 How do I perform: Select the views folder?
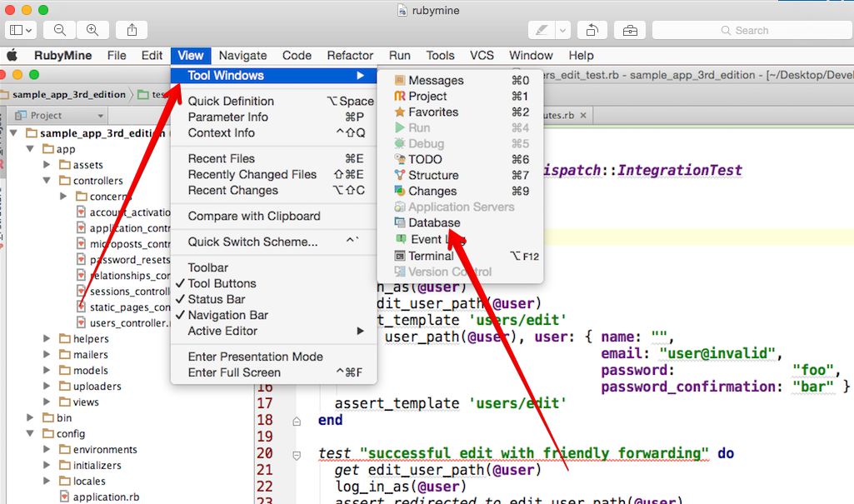click(x=79, y=402)
